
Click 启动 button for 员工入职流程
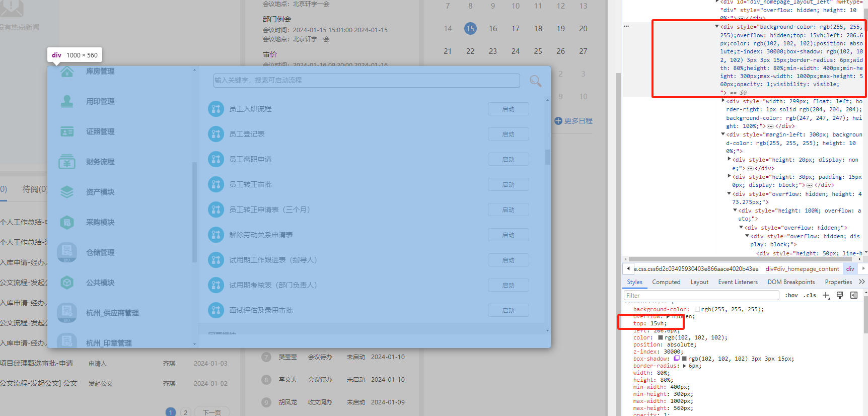[x=508, y=109]
